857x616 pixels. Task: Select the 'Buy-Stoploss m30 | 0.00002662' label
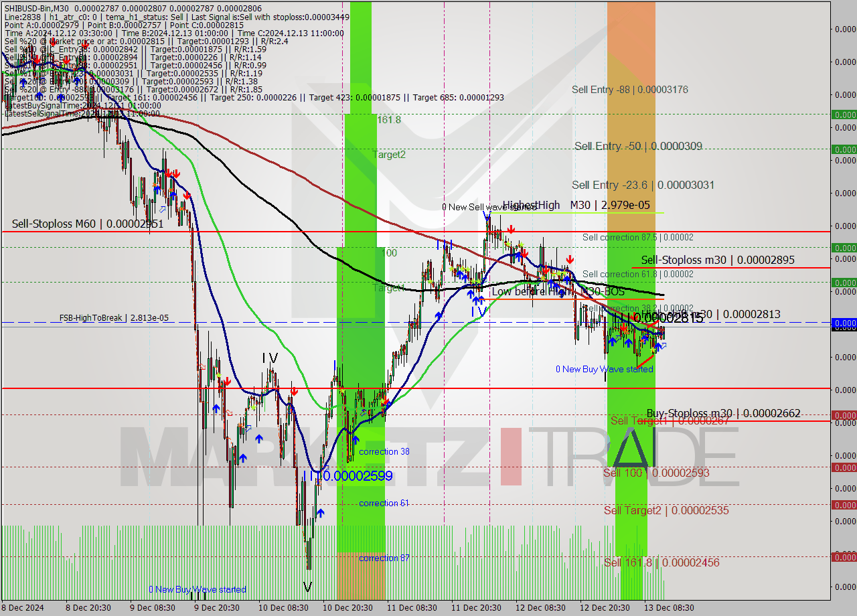point(723,413)
